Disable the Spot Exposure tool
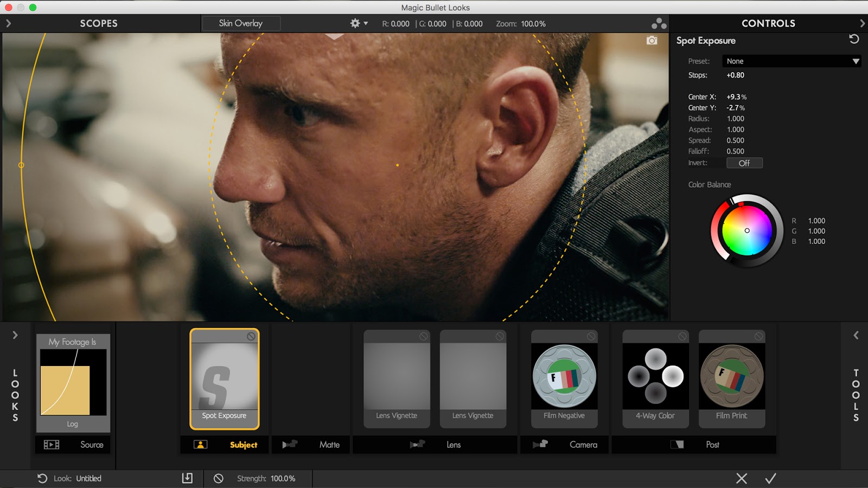This screenshot has width=868, height=488. click(x=251, y=336)
